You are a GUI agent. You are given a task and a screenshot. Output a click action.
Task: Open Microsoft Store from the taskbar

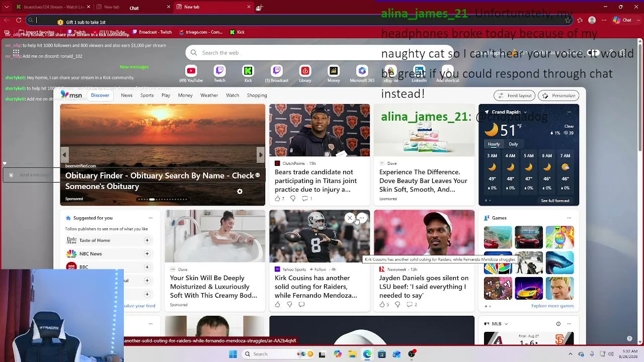coord(382,354)
